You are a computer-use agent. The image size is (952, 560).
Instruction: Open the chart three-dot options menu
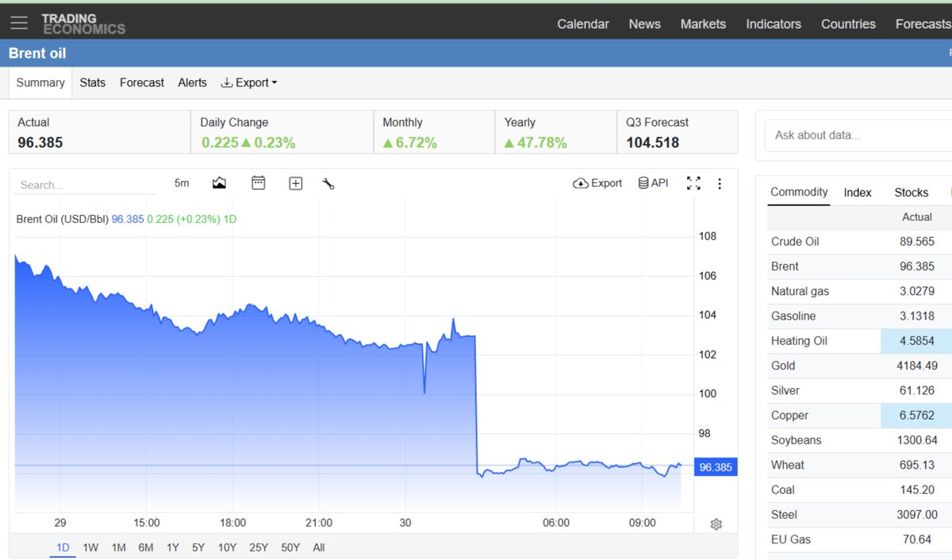pyautogui.click(x=720, y=183)
